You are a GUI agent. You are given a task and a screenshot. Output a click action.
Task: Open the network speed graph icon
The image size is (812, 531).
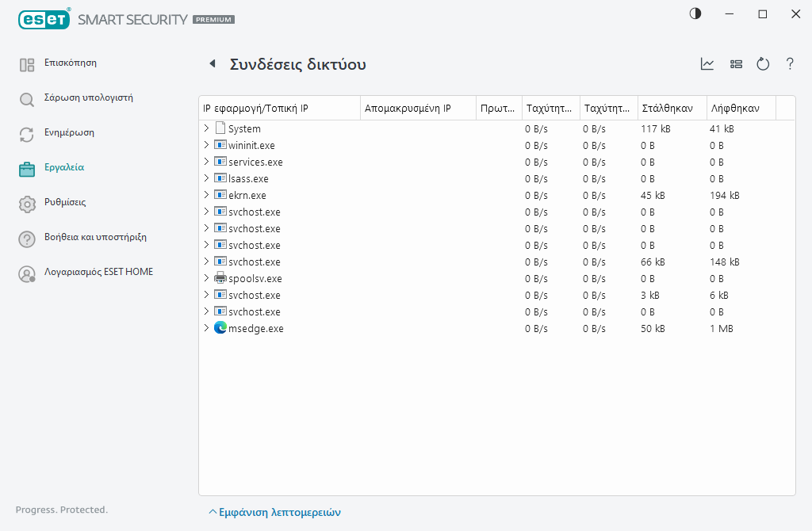click(x=707, y=64)
